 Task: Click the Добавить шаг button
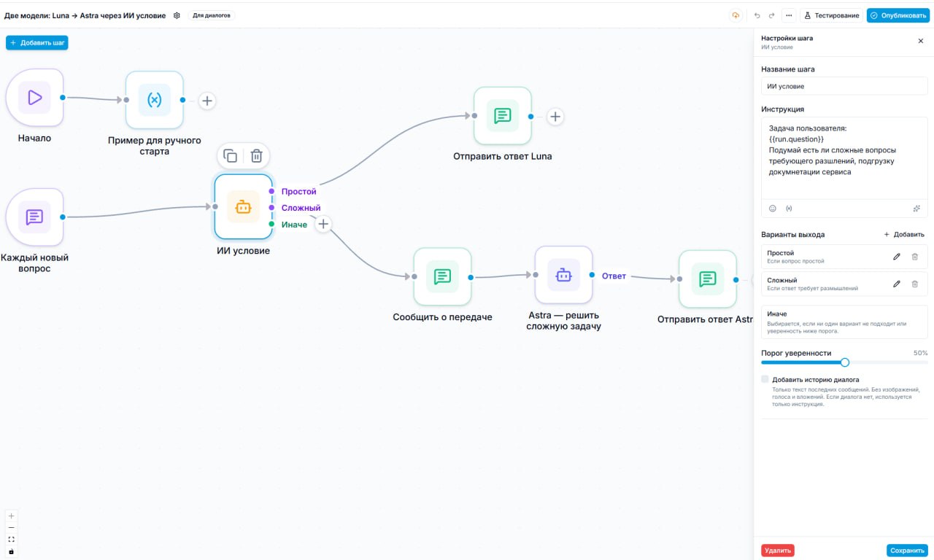point(37,43)
